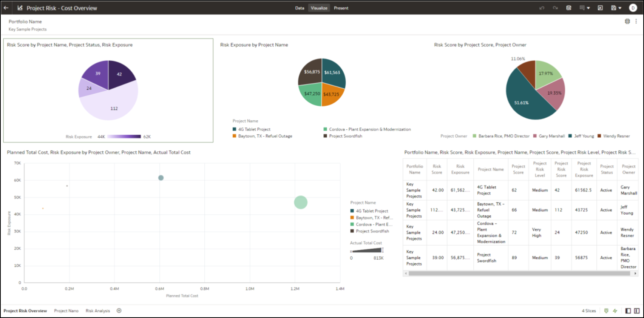Click the table horizontal scrollbar thumb
This screenshot has height=318, width=644.
click(x=519, y=273)
